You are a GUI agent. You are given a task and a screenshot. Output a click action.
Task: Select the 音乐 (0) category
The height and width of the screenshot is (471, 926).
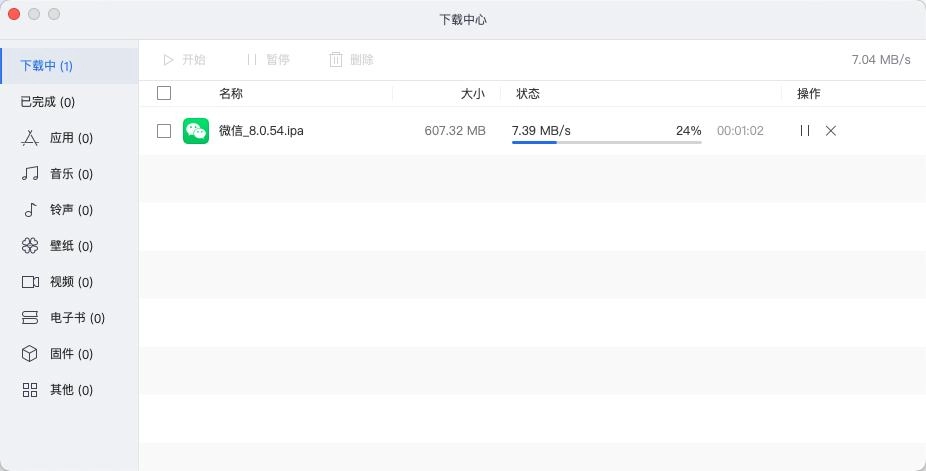tap(69, 174)
